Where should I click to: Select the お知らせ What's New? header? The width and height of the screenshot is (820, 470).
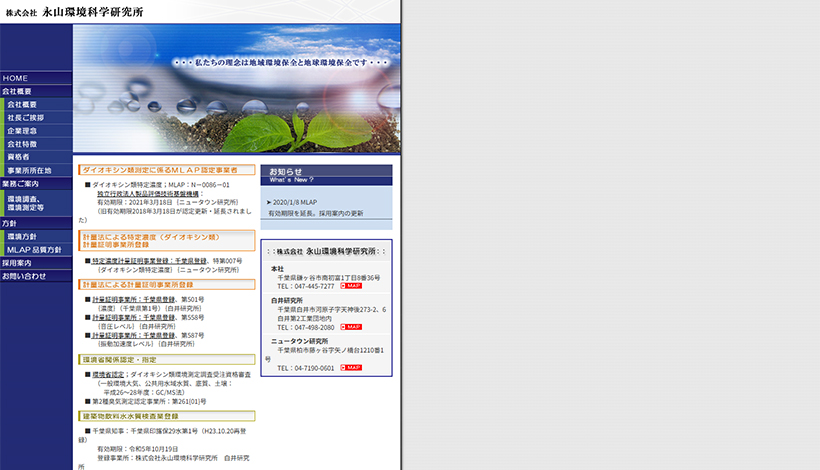click(326, 175)
